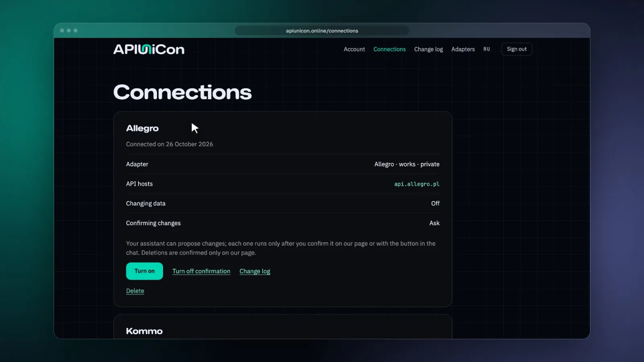Click the Sign out button
Screen dimensions: 644x362
(x=516, y=49)
